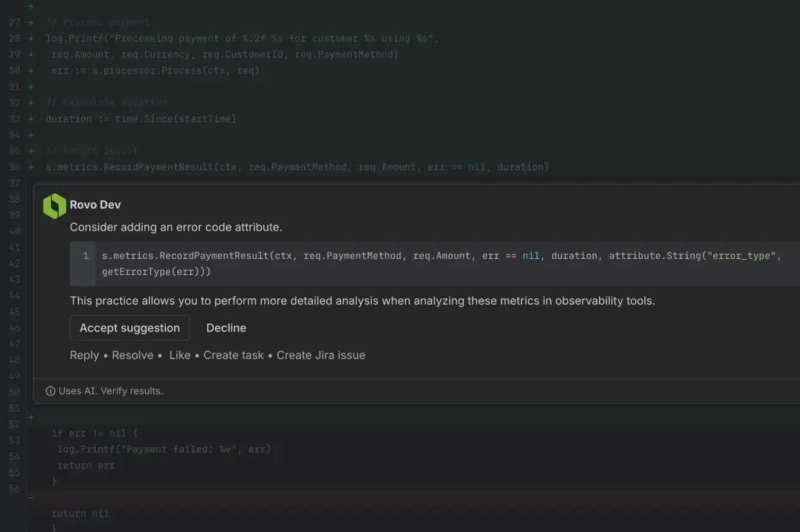
Task: Resolve the Rovo Dev comment thread
Action: coord(132,355)
